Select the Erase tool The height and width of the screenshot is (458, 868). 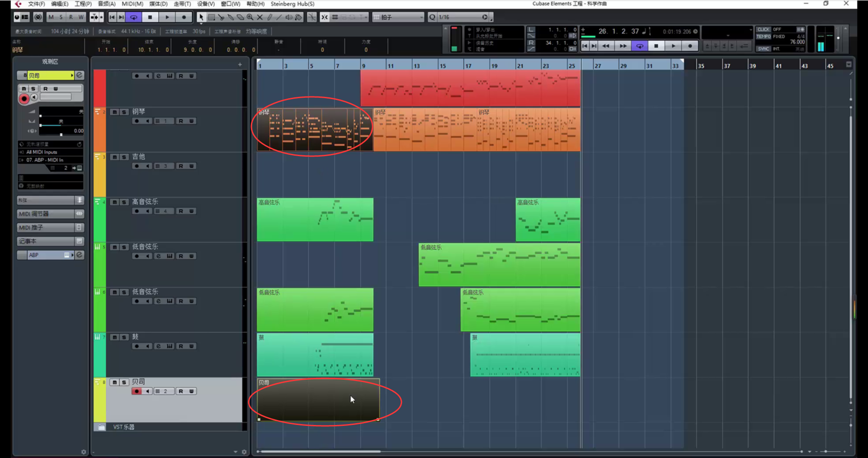coord(241,17)
